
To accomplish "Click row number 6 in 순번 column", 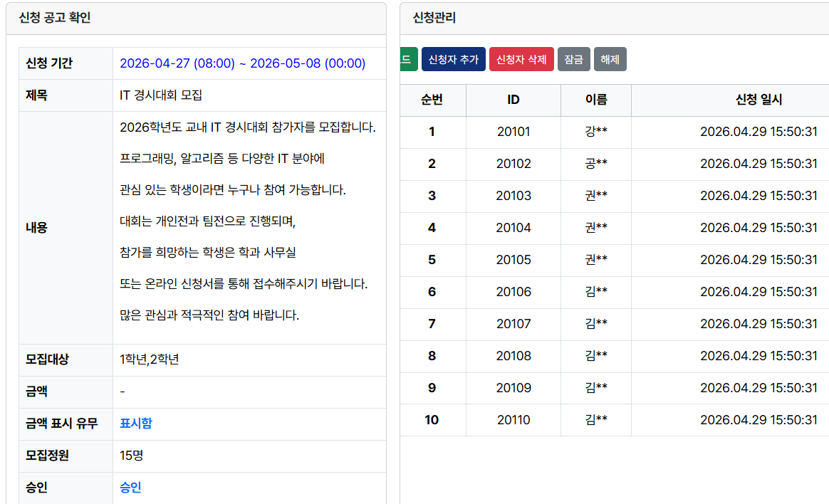I will pos(432,292).
